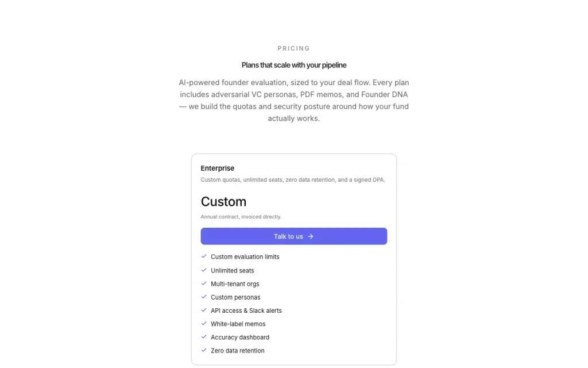Click the Unlimited seats feature text
This screenshot has height=368, width=588.
coord(232,270)
